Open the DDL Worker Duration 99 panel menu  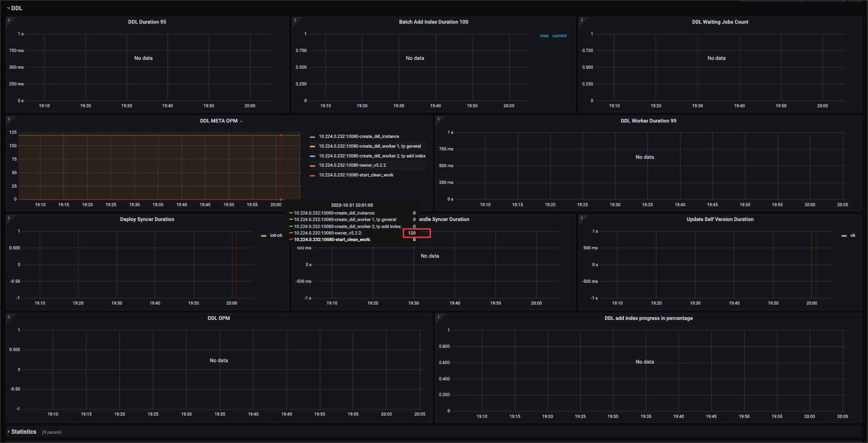click(x=648, y=121)
